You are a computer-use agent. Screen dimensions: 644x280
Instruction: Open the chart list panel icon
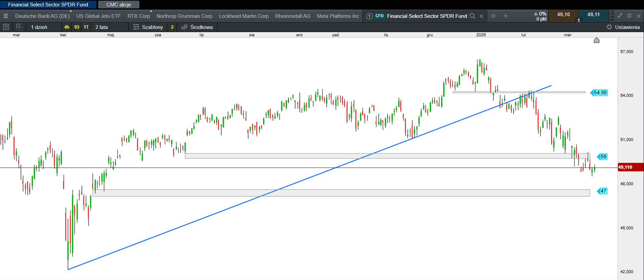6,27
